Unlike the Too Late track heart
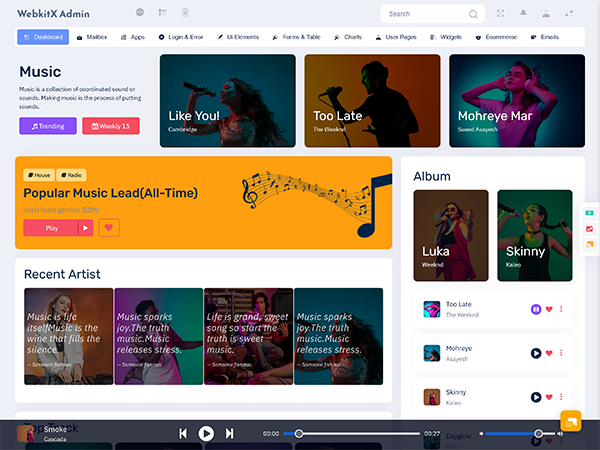The image size is (600, 450). [549, 309]
